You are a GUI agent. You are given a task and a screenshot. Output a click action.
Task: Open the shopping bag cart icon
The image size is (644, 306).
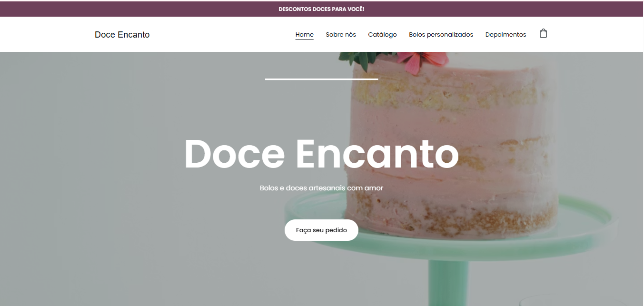point(543,34)
